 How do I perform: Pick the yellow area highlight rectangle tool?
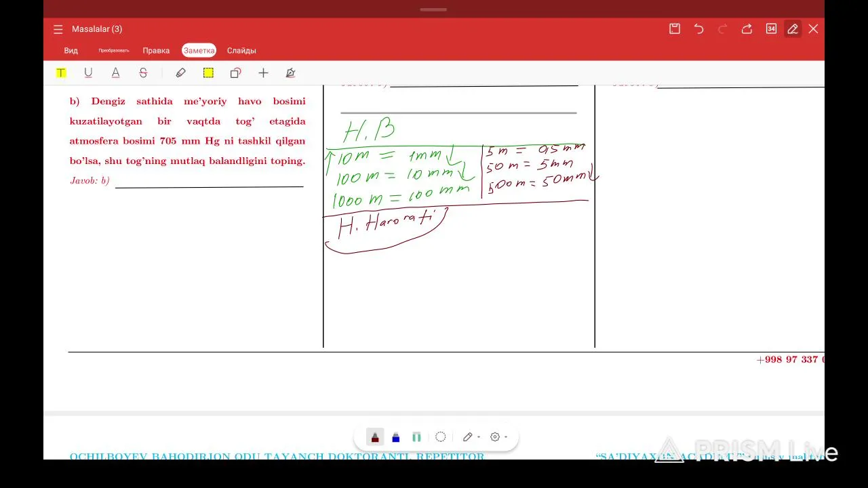click(x=208, y=73)
